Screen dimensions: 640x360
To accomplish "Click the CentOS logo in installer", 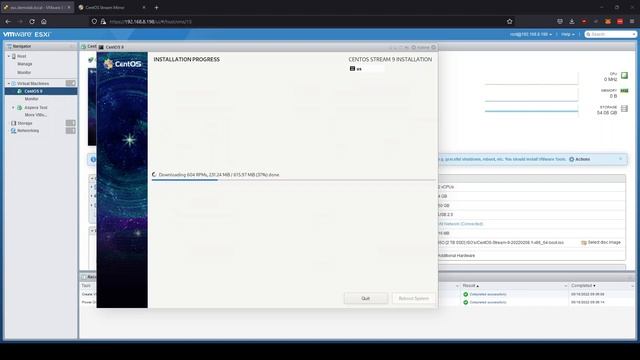I will tap(122, 64).
